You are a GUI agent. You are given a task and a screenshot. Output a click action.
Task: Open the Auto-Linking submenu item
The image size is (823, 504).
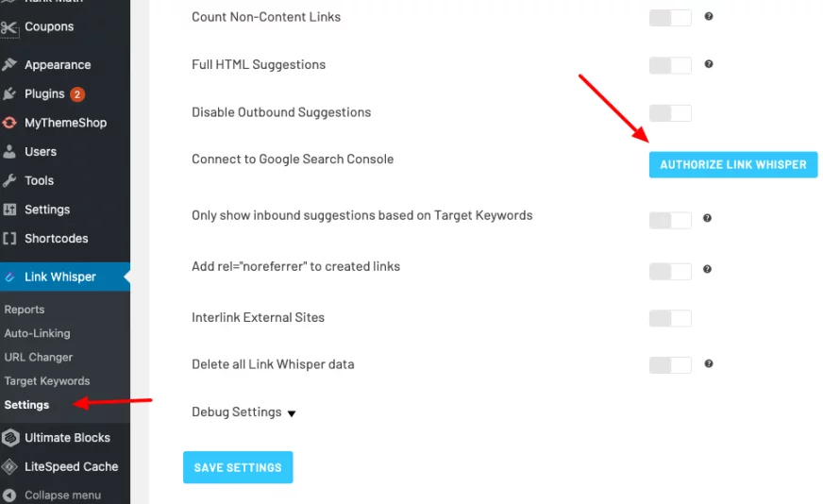pos(37,333)
